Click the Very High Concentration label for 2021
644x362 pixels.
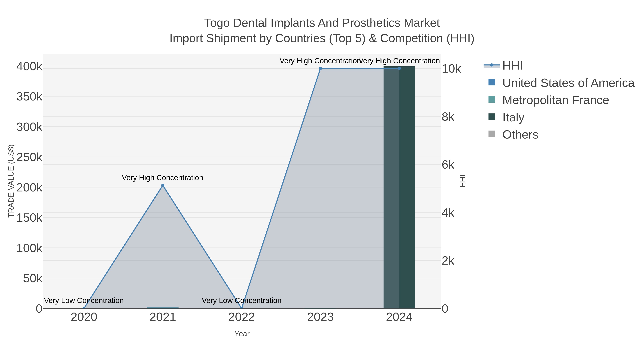pos(162,178)
